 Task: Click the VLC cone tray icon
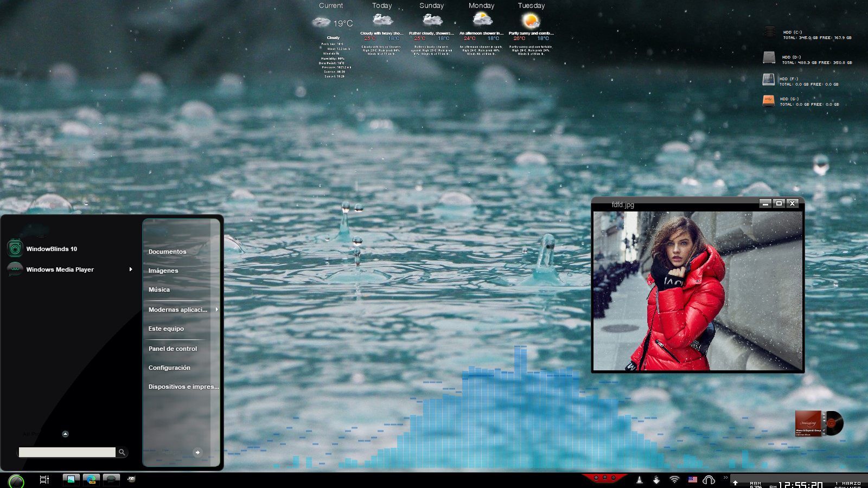click(x=639, y=480)
